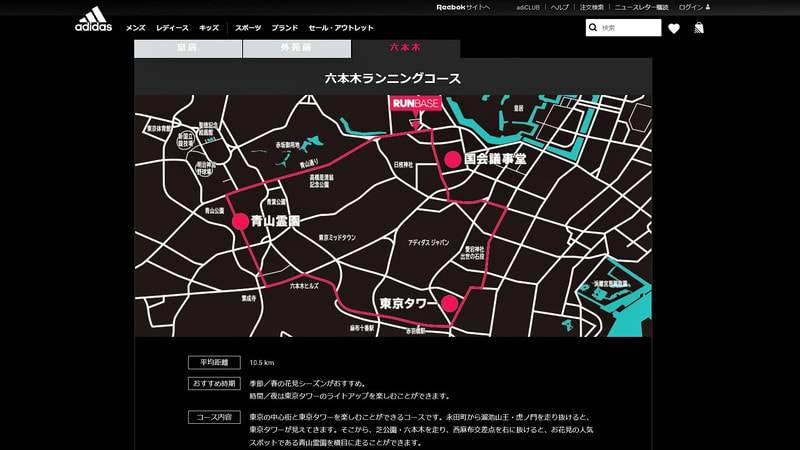Open the wishlist heart icon
Image resolution: width=800 pixels, height=450 pixels.
pos(674,28)
